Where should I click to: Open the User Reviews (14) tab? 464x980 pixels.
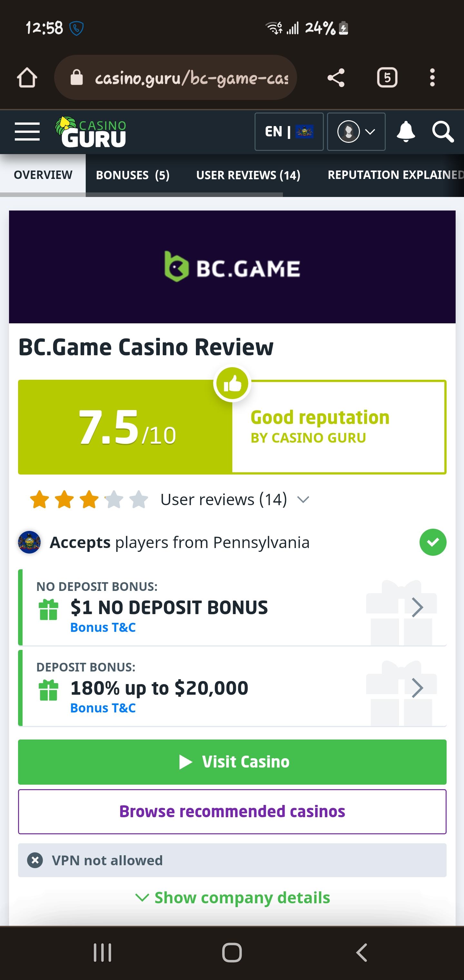[248, 175]
